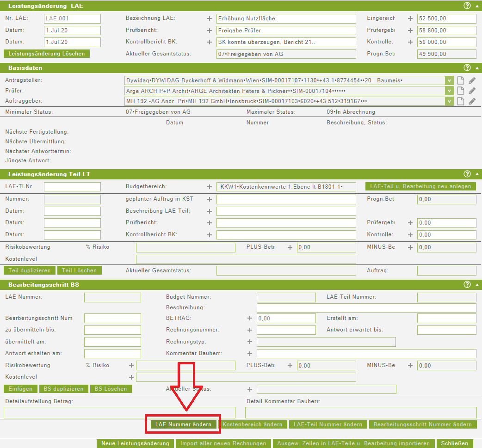This screenshot has width=482, height=448.
Task: Click plus icon beside Rechnungsnummer
Action: click(x=250, y=330)
